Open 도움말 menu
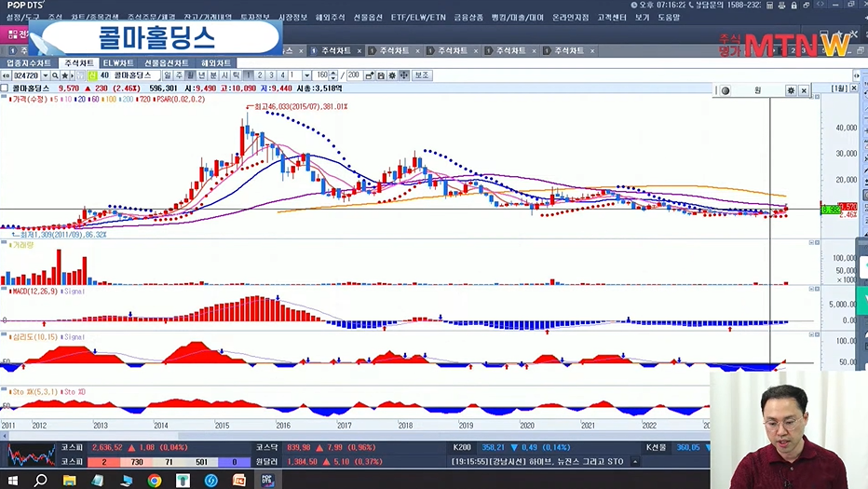Viewport: 868px width, 489px height. click(x=669, y=18)
